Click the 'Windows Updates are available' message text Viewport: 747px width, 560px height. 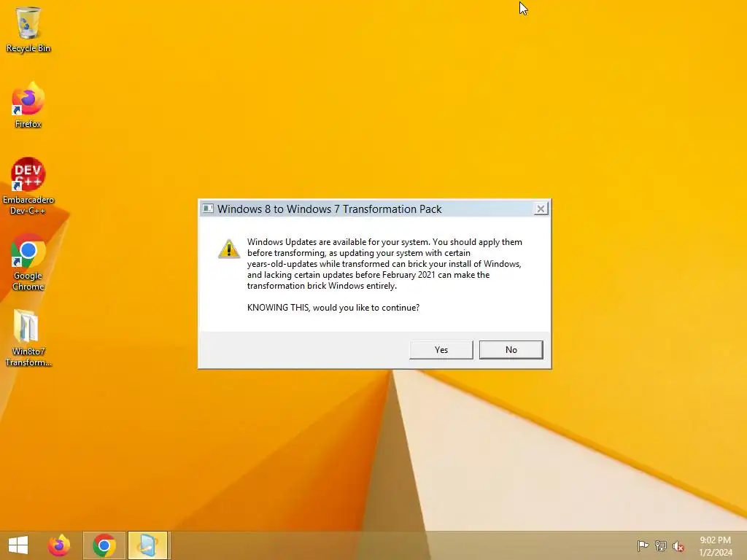pyautogui.click(x=384, y=264)
